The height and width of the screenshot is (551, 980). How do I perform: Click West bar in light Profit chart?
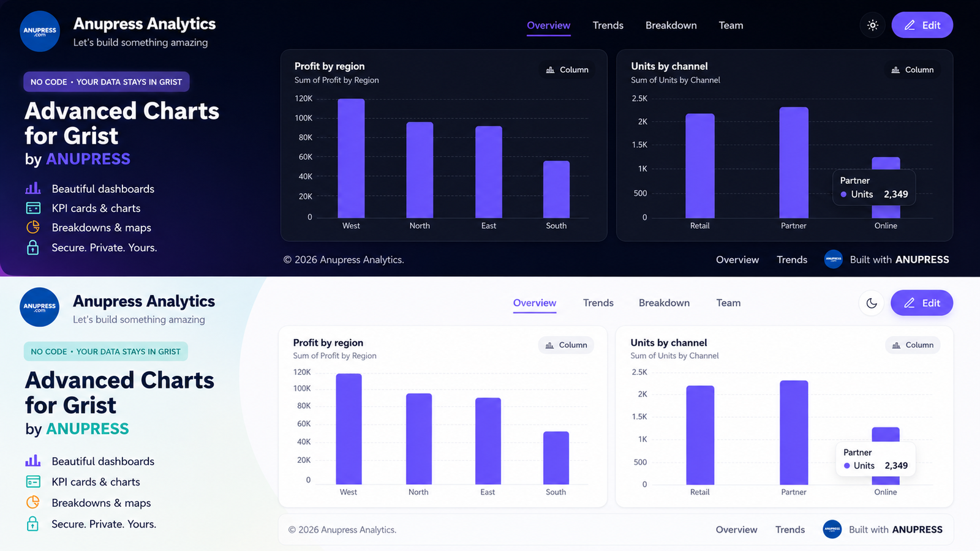tap(349, 429)
